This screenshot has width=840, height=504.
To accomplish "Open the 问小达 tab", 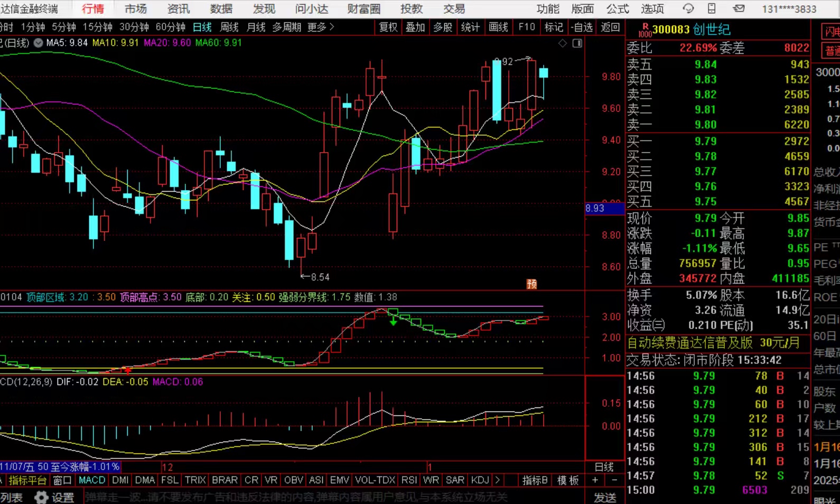I will (x=312, y=8).
